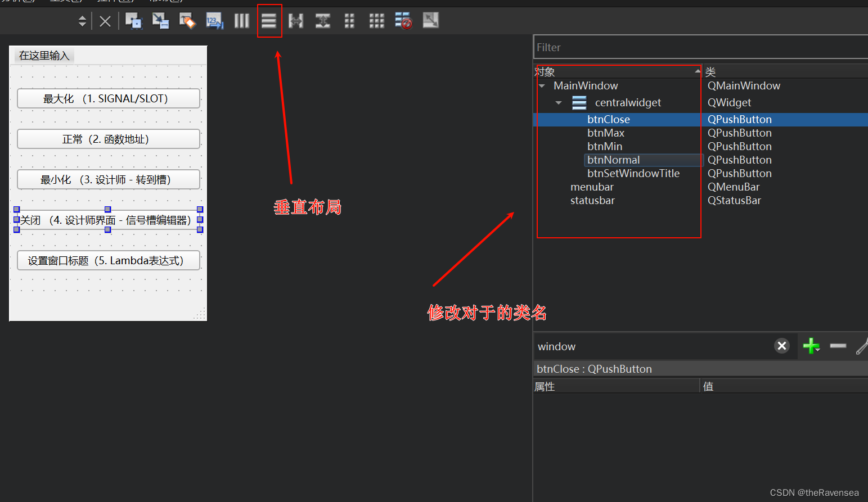Activate the Edit Buddies tool
The image size is (868, 502).
click(187, 21)
